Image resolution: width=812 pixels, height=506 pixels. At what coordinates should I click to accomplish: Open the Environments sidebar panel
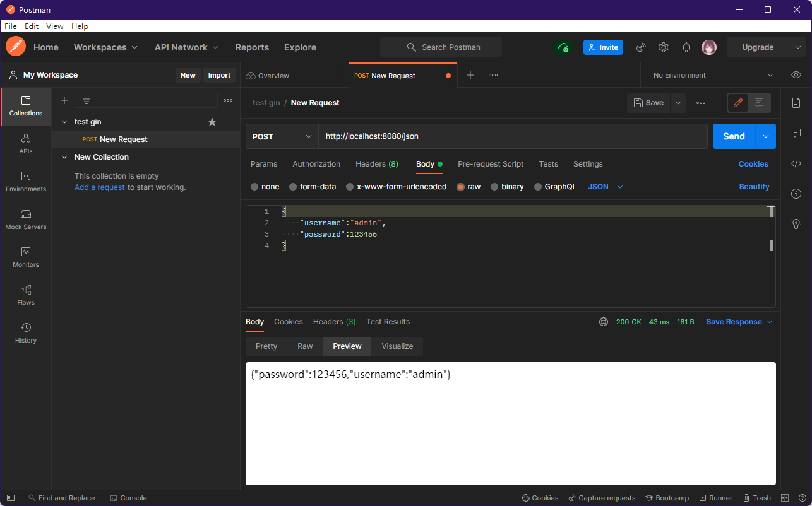[x=26, y=182]
